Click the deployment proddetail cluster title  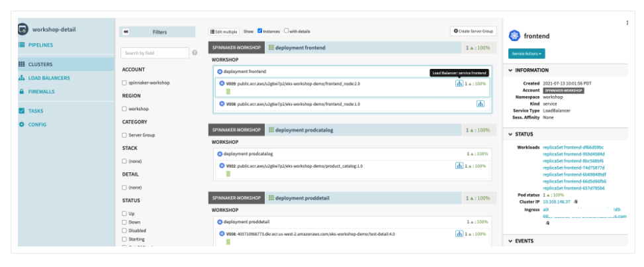click(302, 198)
